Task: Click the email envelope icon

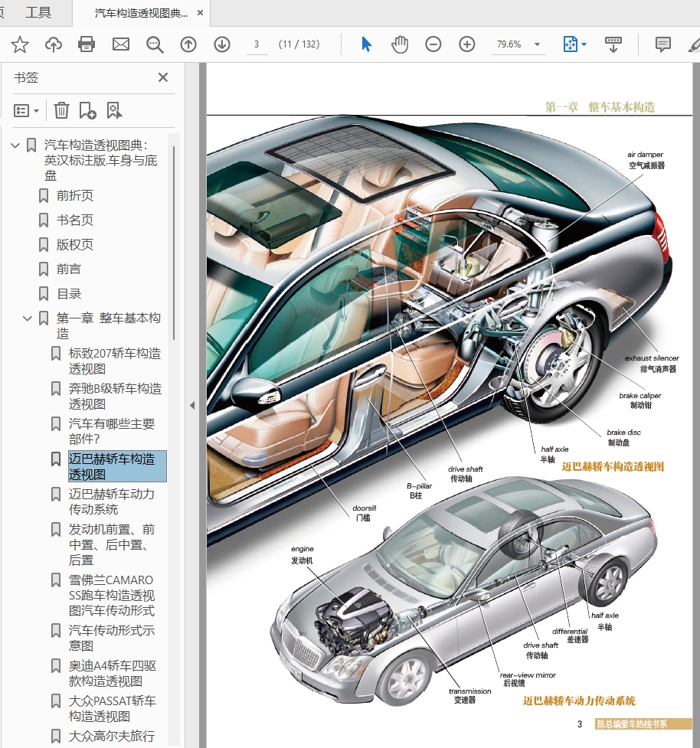Action: click(x=121, y=44)
